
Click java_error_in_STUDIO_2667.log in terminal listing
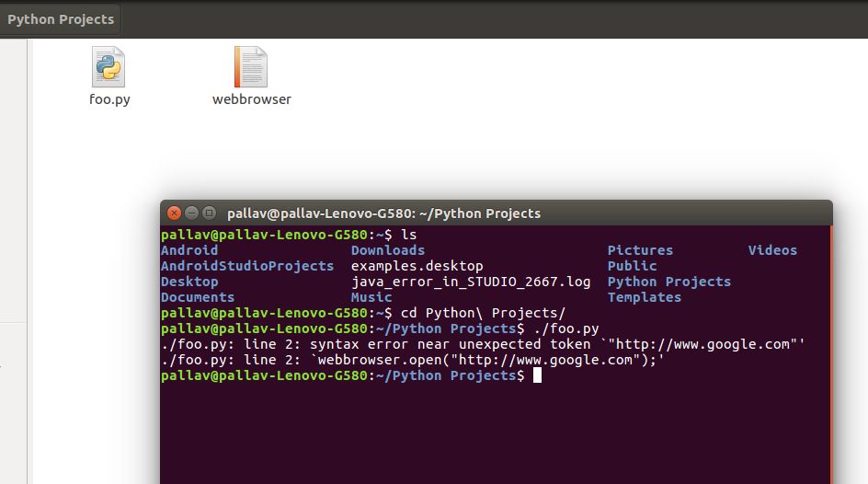471,282
